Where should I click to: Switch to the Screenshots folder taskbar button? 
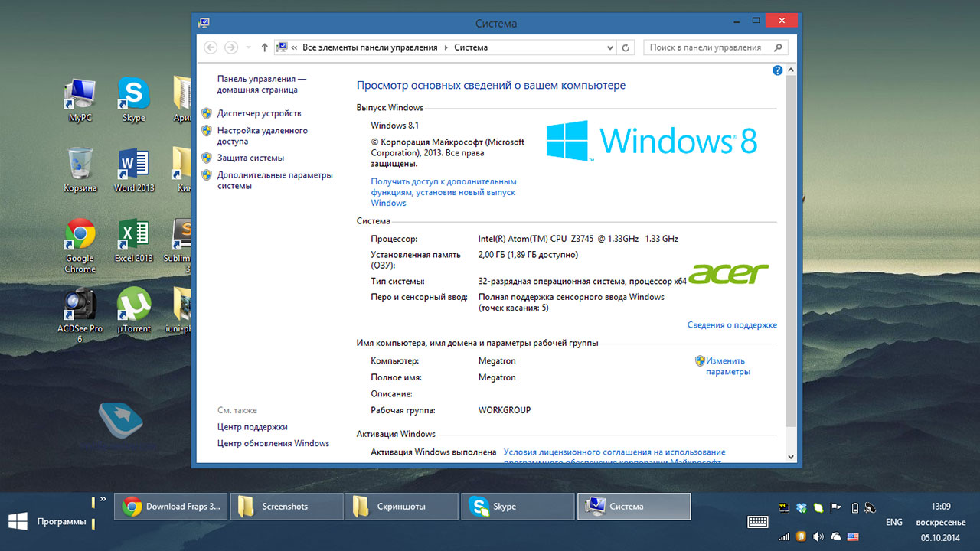[286, 507]
